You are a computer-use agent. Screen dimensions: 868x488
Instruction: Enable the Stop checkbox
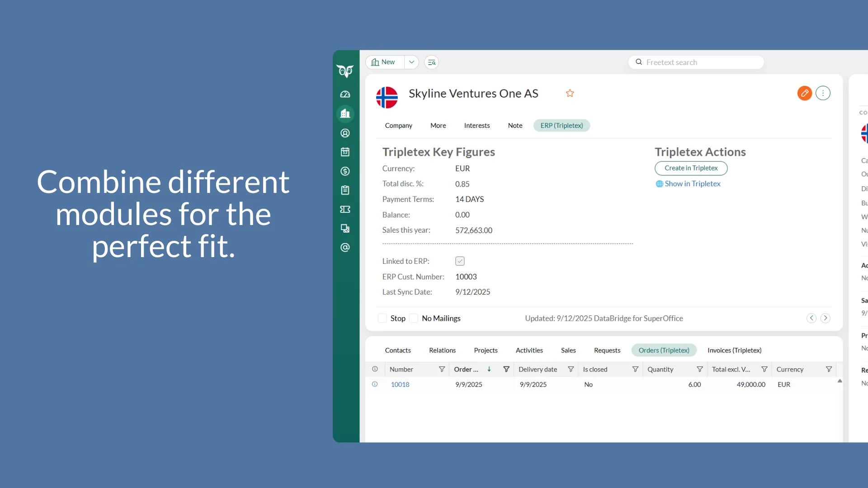click(382, 318)
